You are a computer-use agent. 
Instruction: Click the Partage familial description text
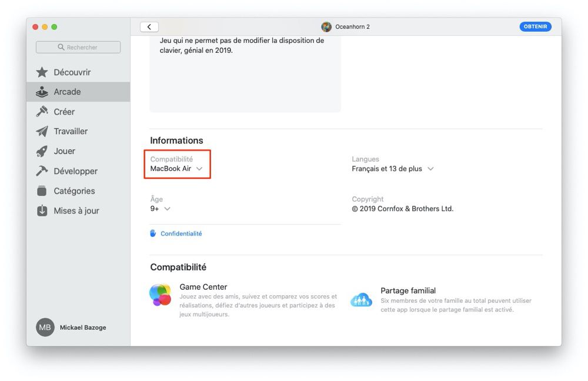click(x=456, y=305)
